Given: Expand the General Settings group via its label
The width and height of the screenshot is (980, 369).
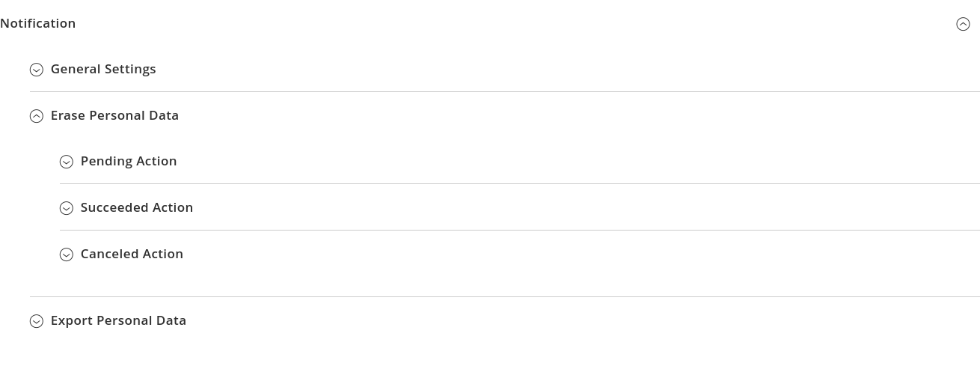Looking at the screenshot, I should point(103,69).
